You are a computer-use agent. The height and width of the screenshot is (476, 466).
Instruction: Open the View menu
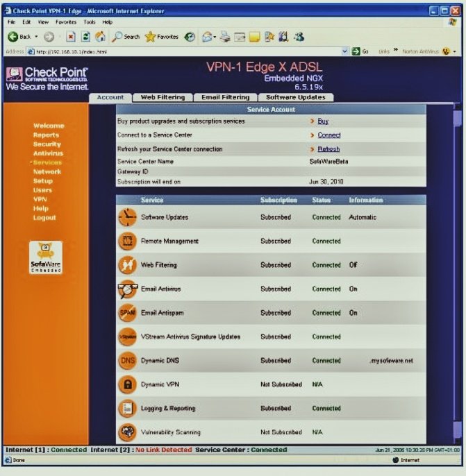[43, 22]
